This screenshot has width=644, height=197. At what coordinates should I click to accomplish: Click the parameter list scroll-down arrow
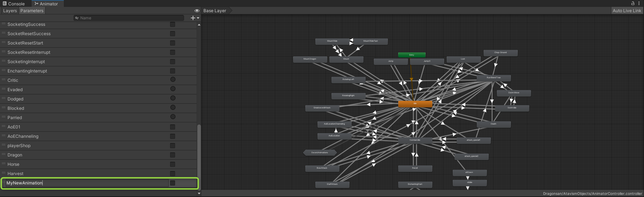(x=199, y=193)
